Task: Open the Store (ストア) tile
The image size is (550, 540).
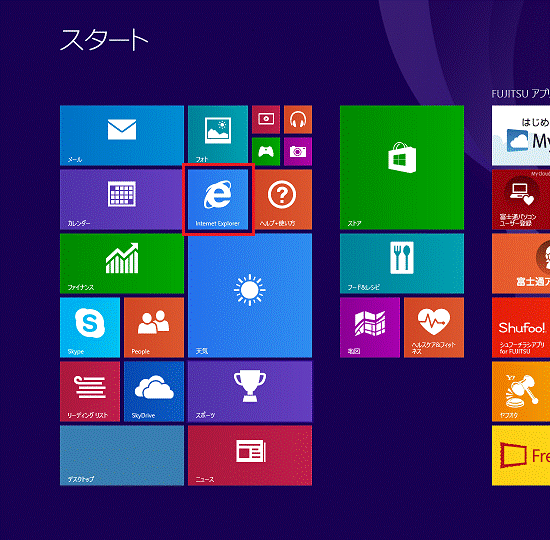Action: click(402, 167)
